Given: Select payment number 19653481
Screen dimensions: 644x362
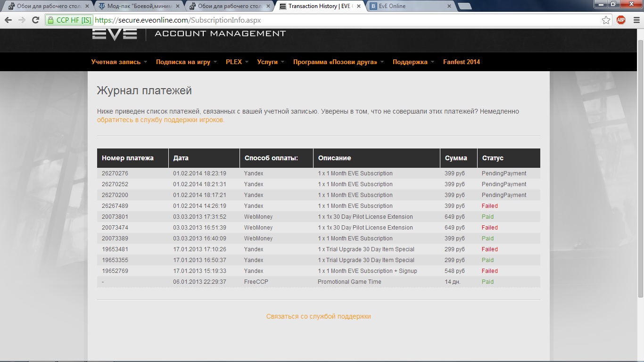Looking at the screenshot, I should [115, 249].
